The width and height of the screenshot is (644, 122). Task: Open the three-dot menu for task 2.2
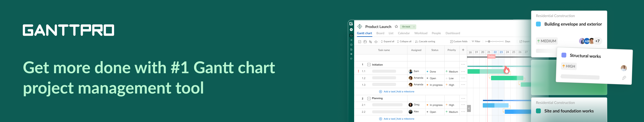tap(463, 112)
